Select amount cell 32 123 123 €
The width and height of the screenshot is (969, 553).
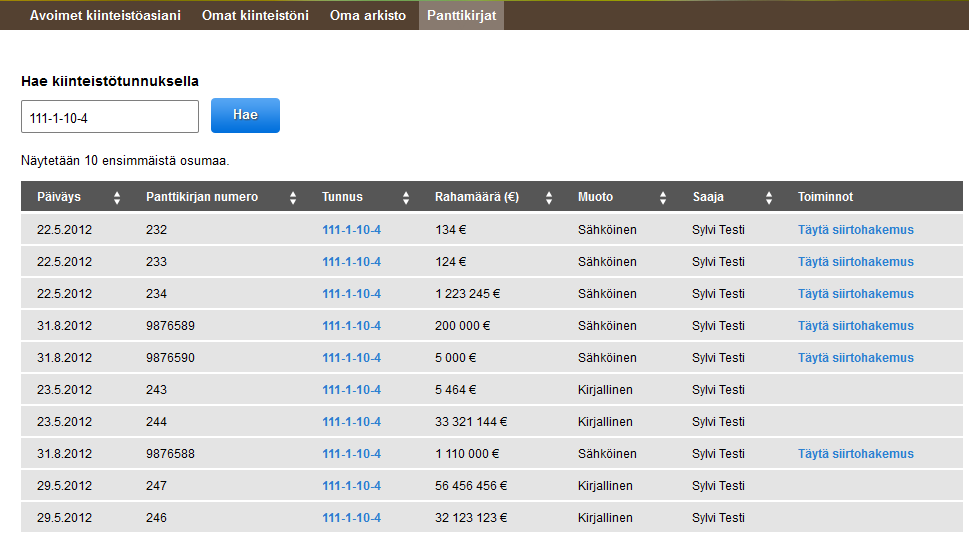(471, 518)
